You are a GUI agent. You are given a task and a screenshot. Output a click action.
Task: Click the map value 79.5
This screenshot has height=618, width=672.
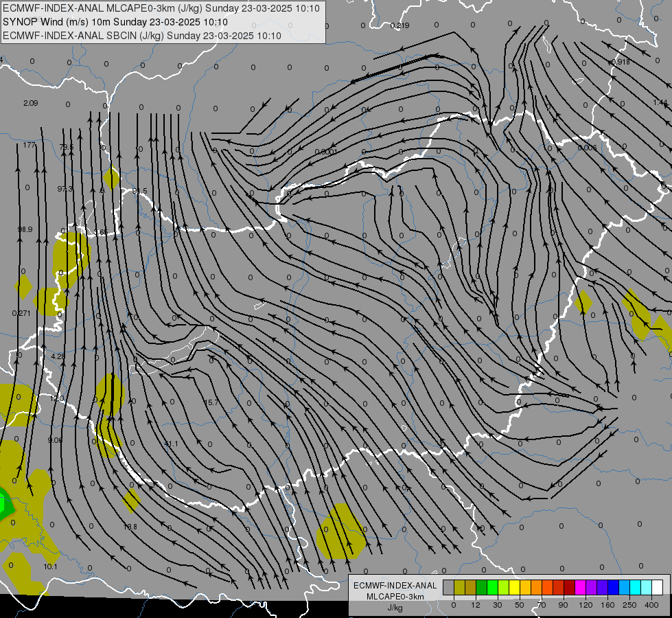point(67,148)
